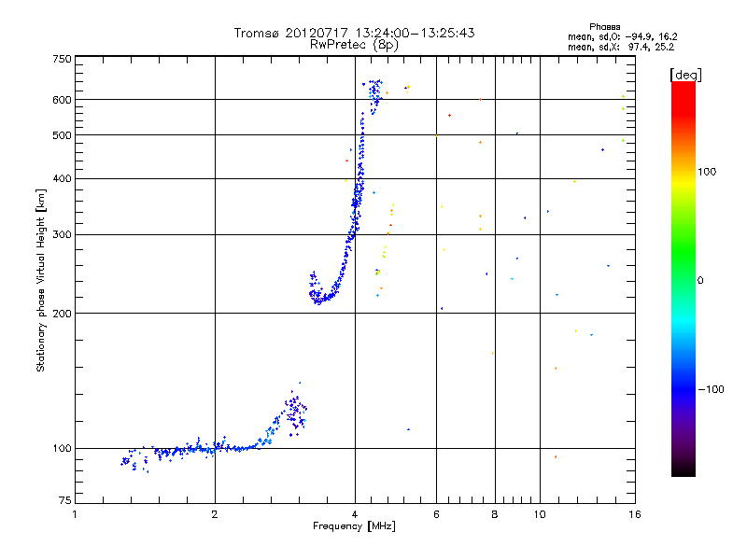Click the y-axis tick label '300'
The image size is (747, 560).
point(62,235)
